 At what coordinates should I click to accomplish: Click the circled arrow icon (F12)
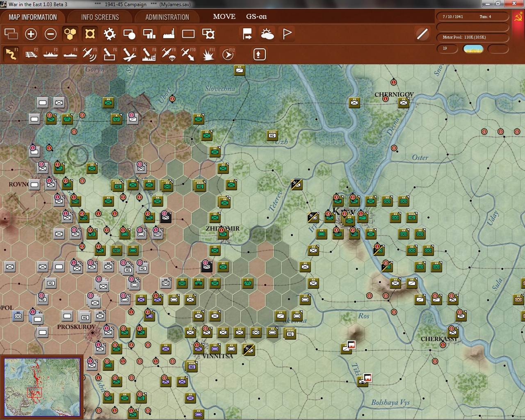228,54
